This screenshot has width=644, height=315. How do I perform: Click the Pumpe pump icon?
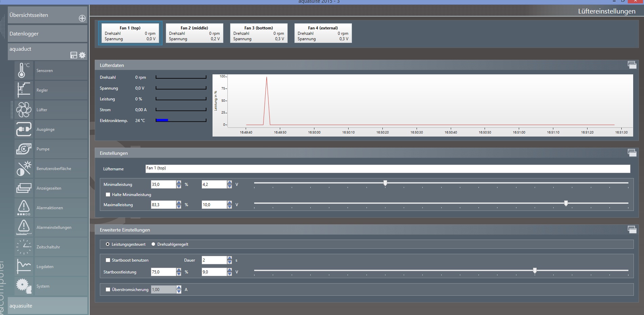[x=24, y=149]
